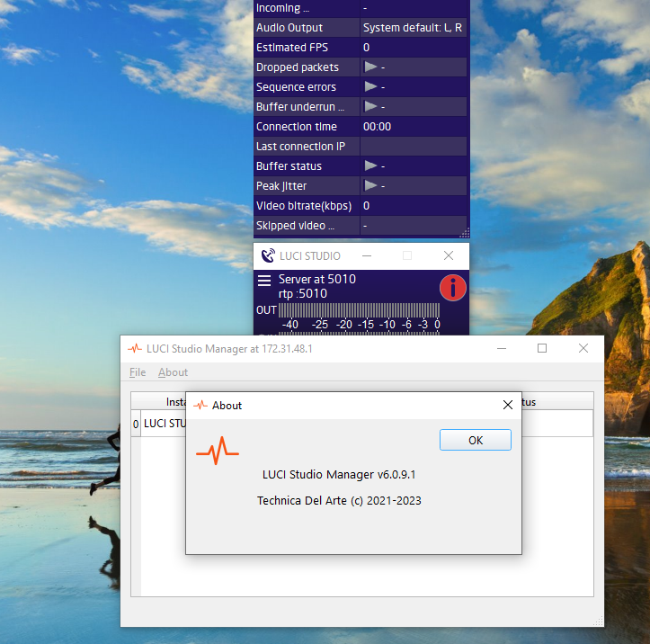Click the Estimated FPS row label
650x644 pixels.
coord(292,48)
